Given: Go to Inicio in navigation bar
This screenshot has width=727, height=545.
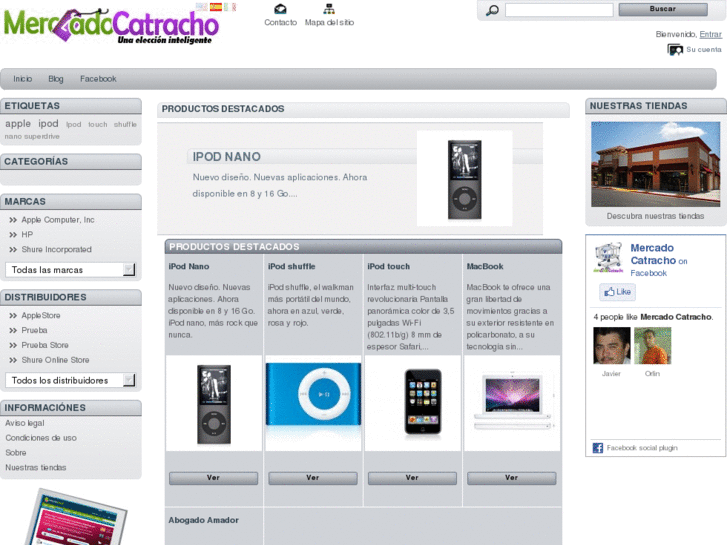Looking at the screenshot, I should [x=23, y=79].
